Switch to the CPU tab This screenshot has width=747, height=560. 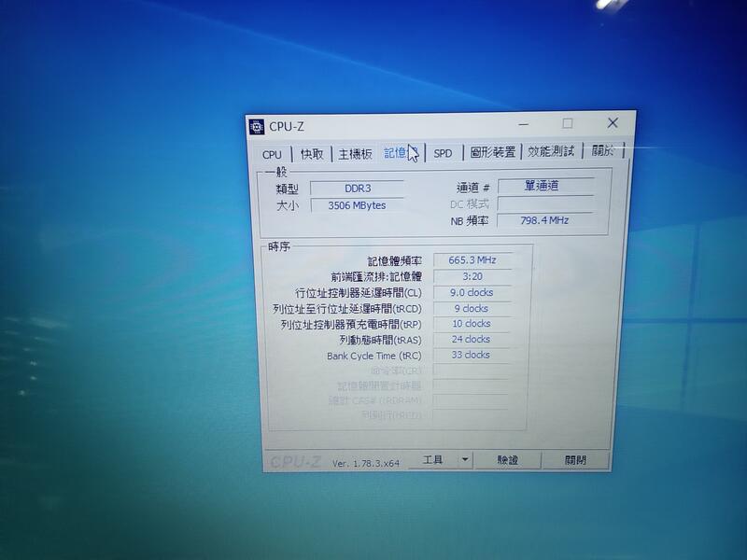pos(272,152)
